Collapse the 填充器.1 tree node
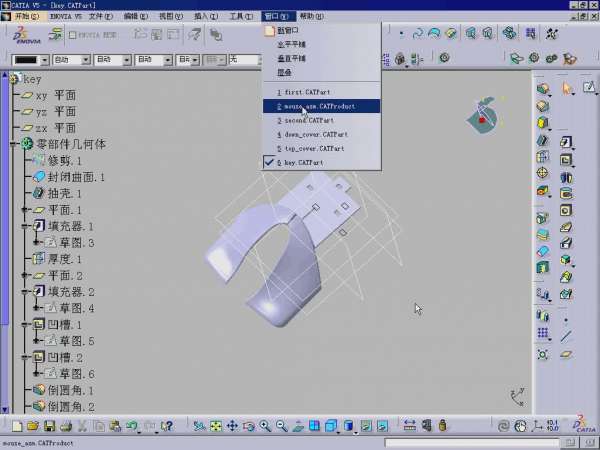 click(26, 226)
